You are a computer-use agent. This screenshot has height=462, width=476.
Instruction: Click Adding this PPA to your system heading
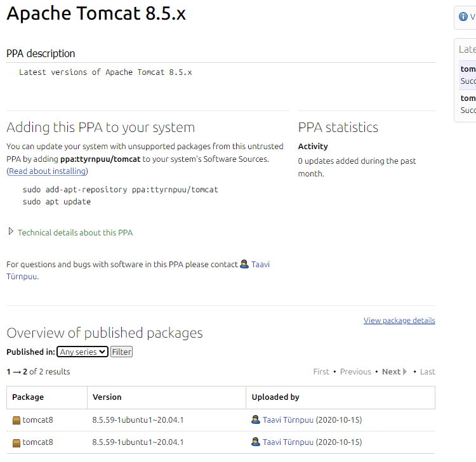coord(100,127)
